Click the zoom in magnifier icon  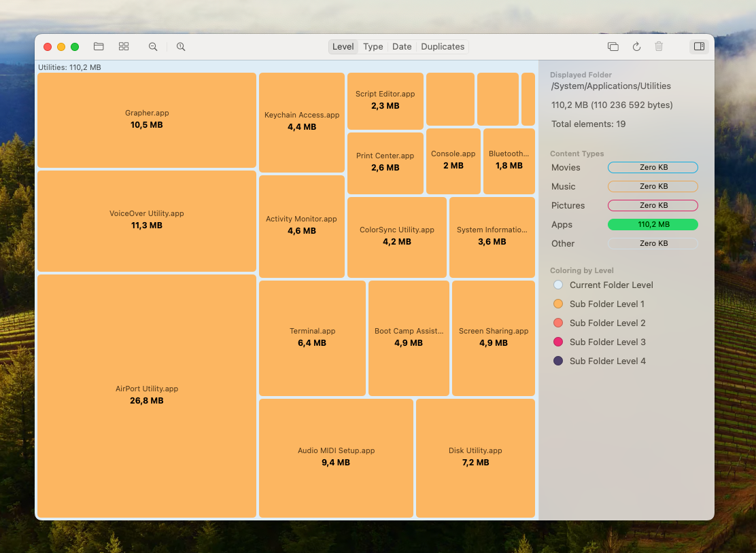[x=181, y=47]
